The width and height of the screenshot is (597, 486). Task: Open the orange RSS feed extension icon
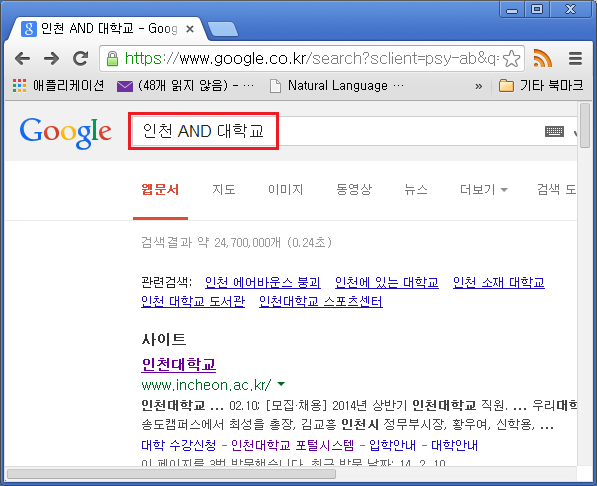click(543, 58)
